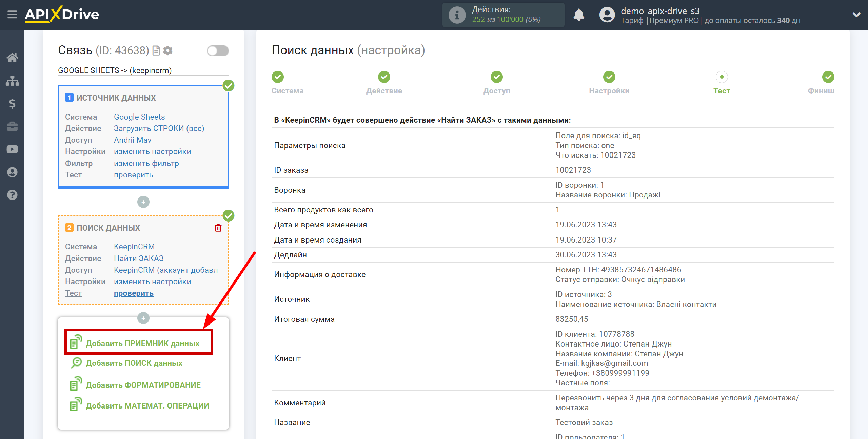The height and width of the screenshot is (439, 868).
Task: Click E-mail kgjkas@gmail.com text
Action: [x=602, y=363]
